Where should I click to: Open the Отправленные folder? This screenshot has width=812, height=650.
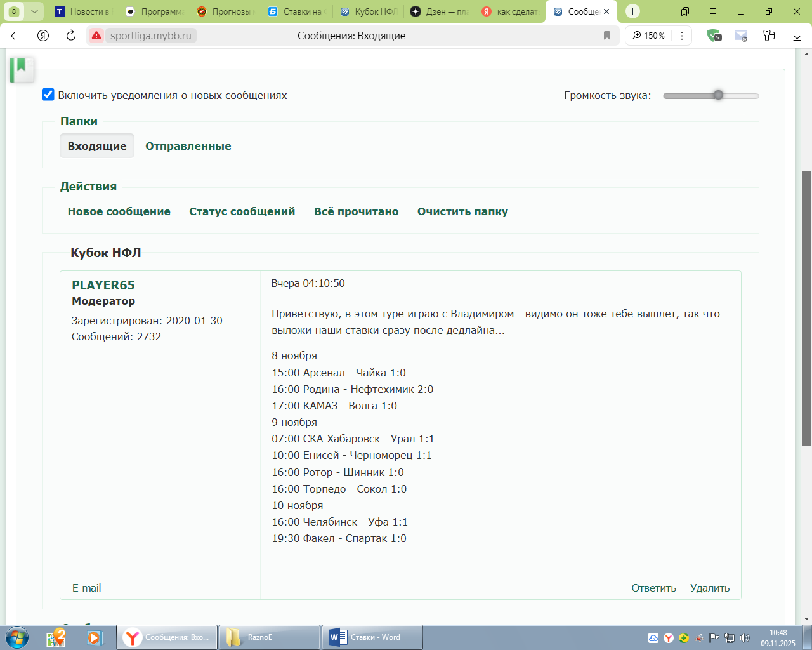[x=188, y=146]
